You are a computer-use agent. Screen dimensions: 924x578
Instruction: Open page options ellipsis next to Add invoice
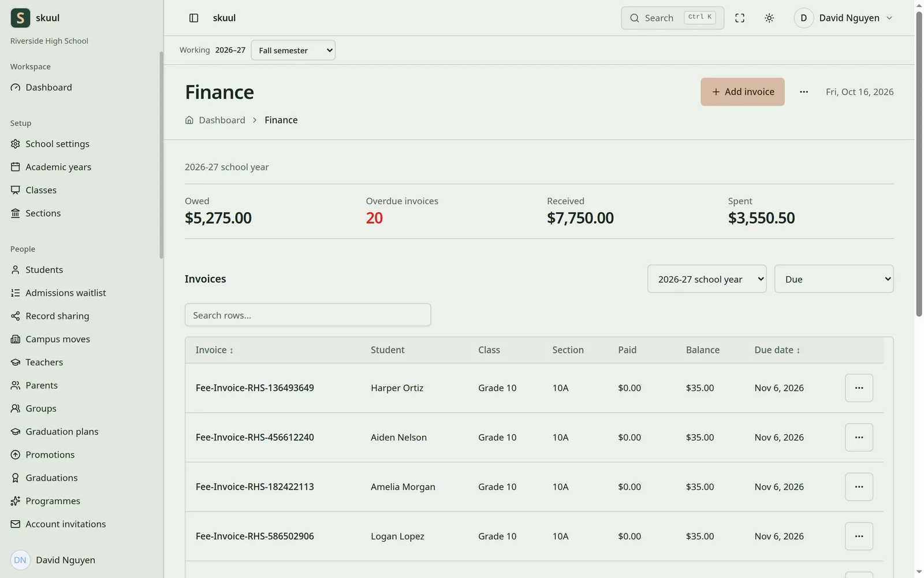804,92
